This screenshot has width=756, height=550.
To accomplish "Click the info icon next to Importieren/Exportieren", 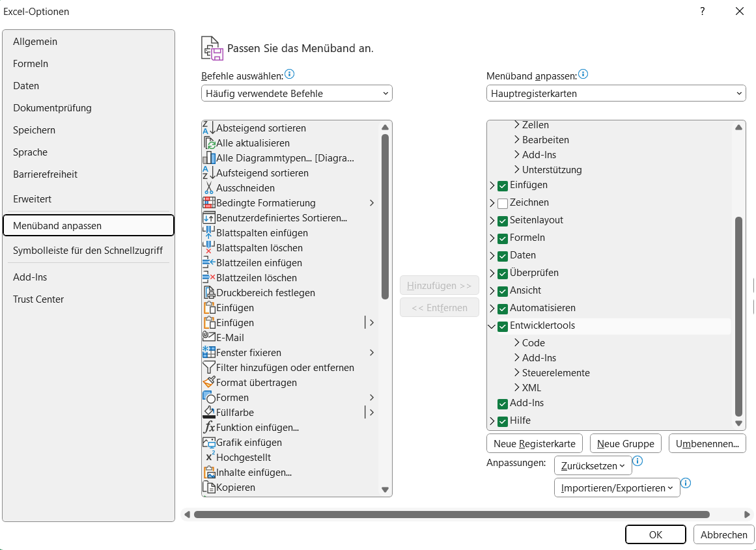I will (x=686, y=482).
